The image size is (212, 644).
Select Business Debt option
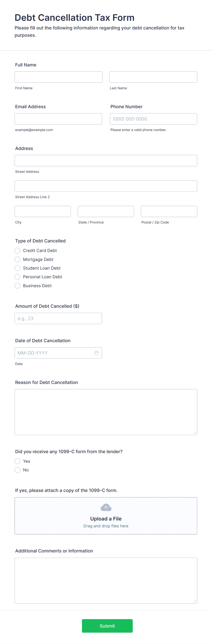[x=17, y=286]
